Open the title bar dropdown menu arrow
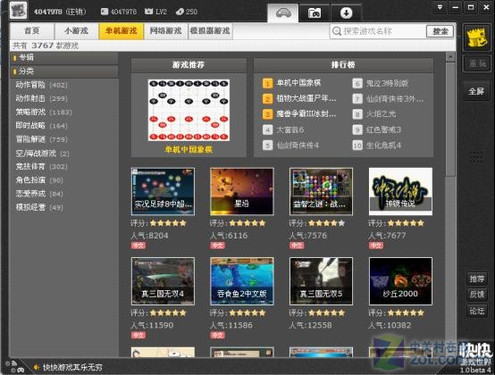The image size is (495, 375). (440, 7)
